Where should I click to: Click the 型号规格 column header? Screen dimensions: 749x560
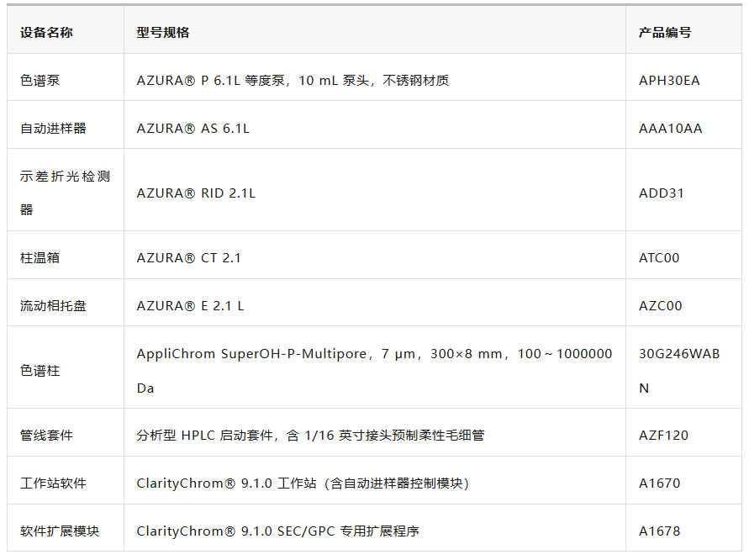point(375,29)
